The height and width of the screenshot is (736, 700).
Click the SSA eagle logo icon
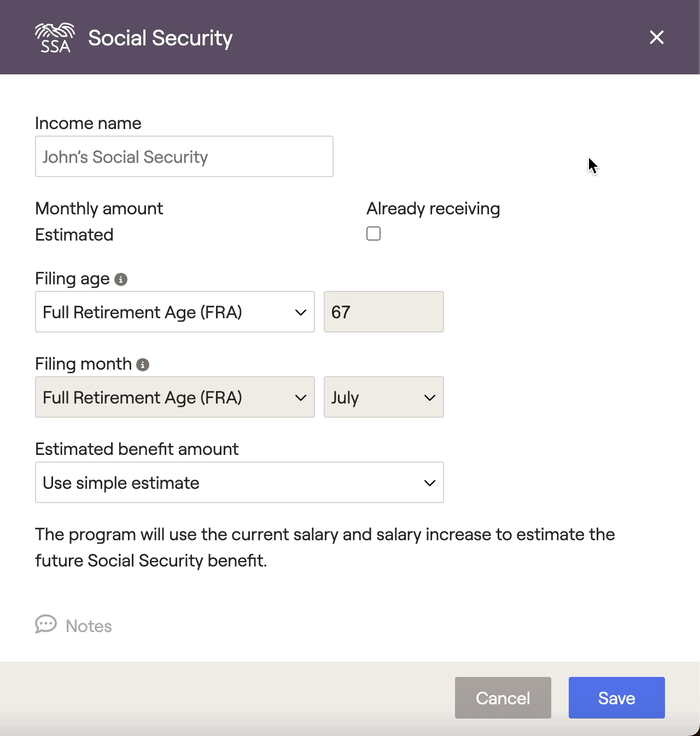(x=55, y=38)
